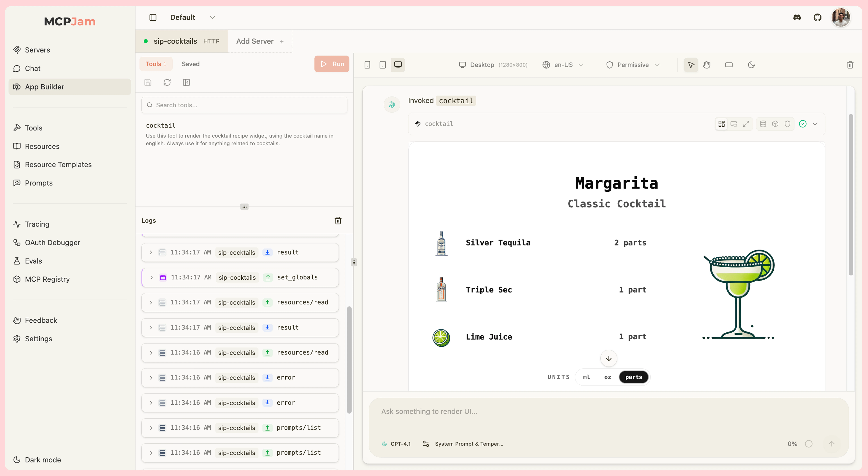Viewport: 868px width, 476px height.
Task: Toggle dark mode with the moon icon
Action: 751,65
